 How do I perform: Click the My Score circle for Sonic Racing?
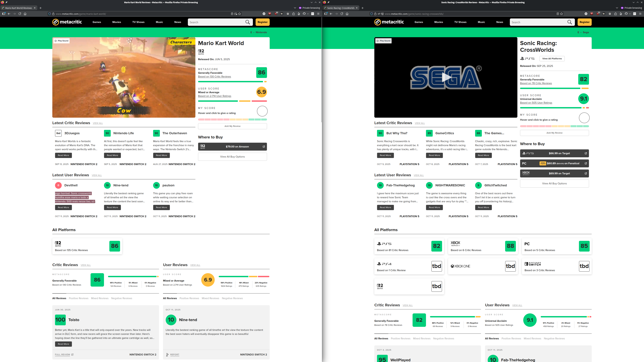coord(584,118)
